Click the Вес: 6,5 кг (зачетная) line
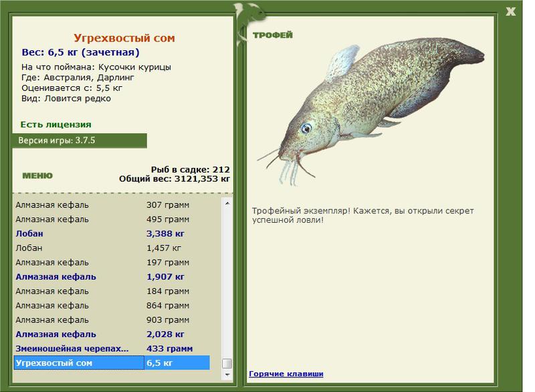Image resolution: width=535 pixels, height=392 pixels. (80, 52)
